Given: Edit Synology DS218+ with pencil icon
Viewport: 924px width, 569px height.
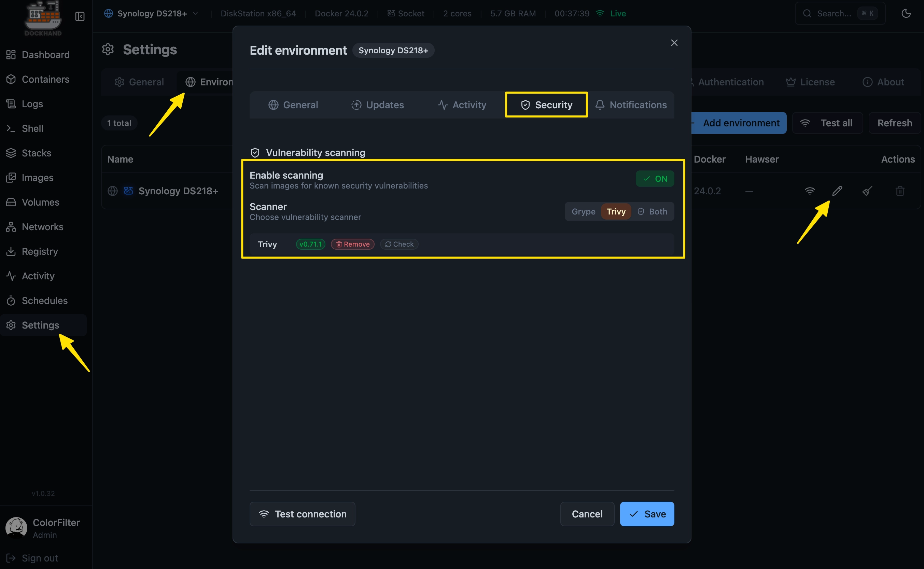Looking at the screenshot, I should [837, 191].
